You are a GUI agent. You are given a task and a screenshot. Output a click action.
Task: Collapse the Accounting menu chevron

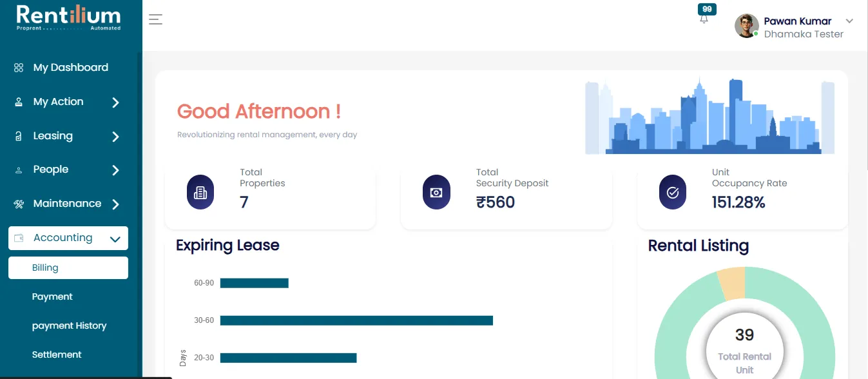pos(115,239)
